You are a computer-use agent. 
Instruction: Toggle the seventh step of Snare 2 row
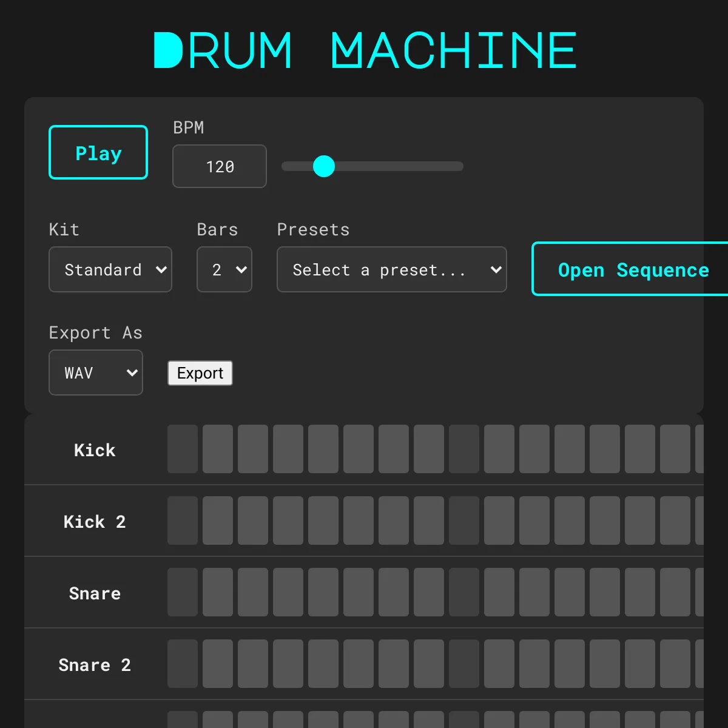[394, 664]
